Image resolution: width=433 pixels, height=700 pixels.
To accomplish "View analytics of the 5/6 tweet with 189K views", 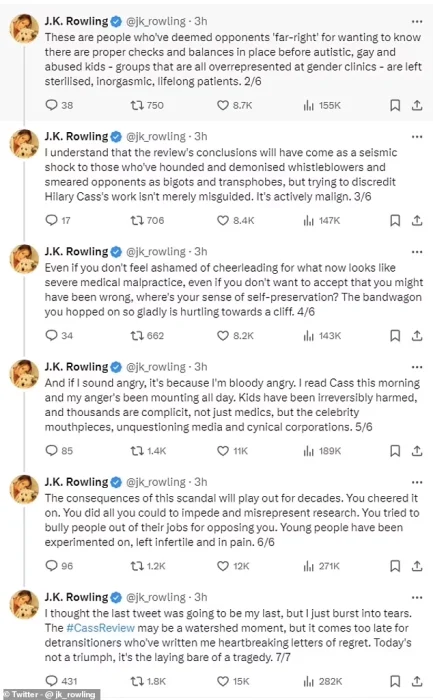I will [322, 451].
